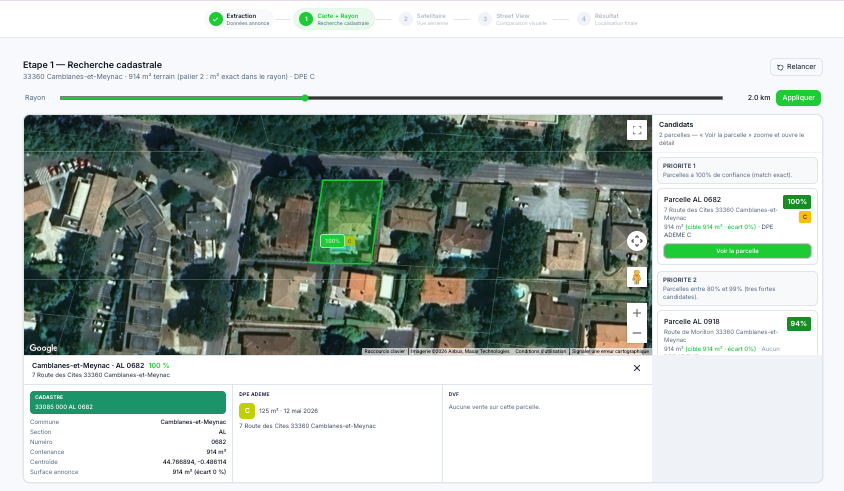Go to the Extraction step

(240, 19)
